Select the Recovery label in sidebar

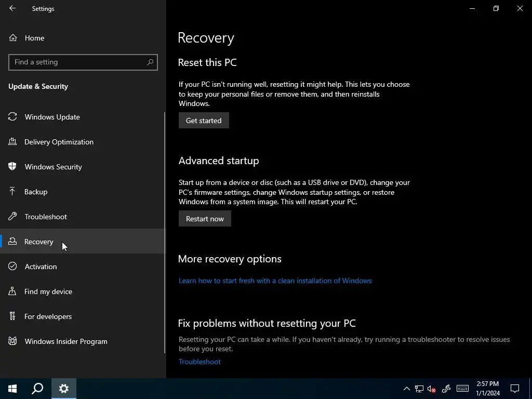(x=38, y=242)
